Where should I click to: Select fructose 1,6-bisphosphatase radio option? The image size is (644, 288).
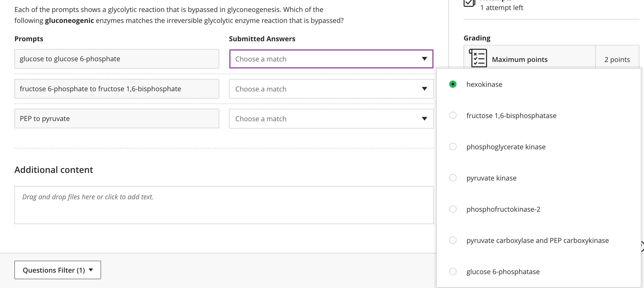click(453, 115)
